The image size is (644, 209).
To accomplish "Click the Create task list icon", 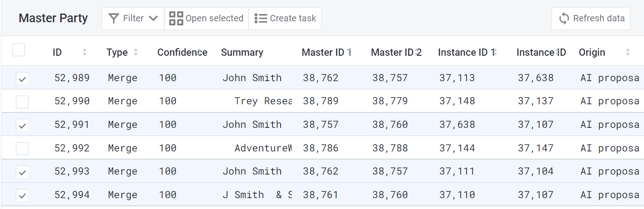I will click(261, 19).
